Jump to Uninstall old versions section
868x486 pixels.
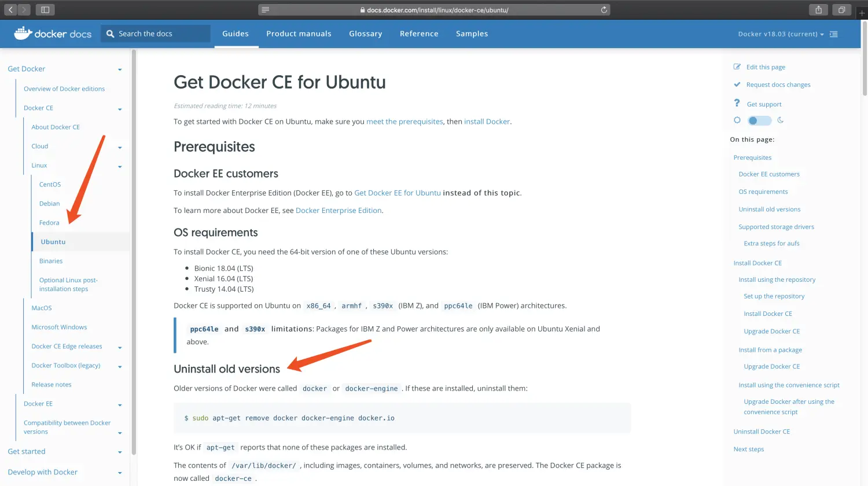click(769, 209)
